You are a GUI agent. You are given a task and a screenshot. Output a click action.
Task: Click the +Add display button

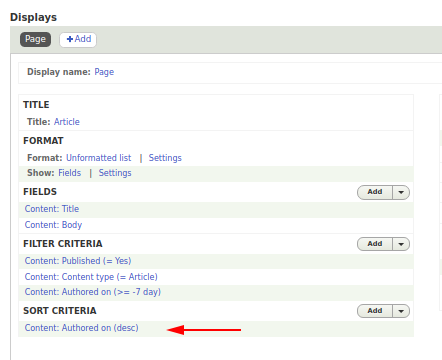[78, 39]
